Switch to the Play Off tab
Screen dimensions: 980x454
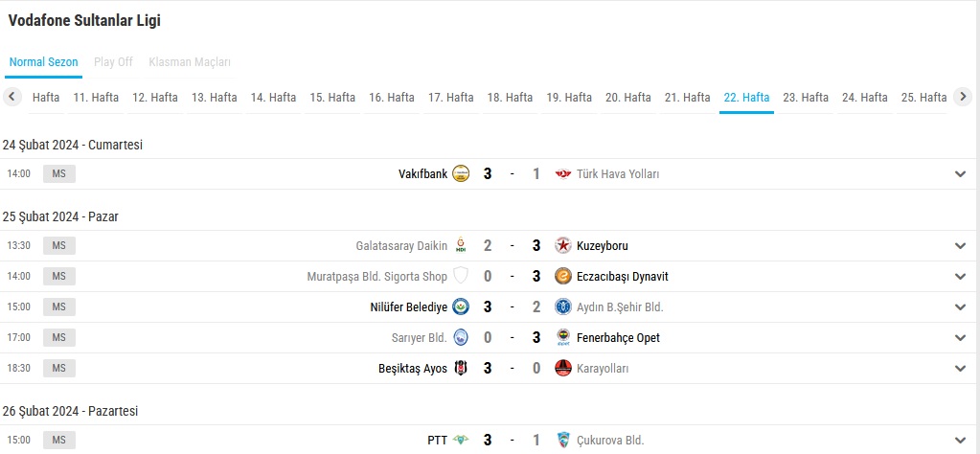[x=113, y=62]
